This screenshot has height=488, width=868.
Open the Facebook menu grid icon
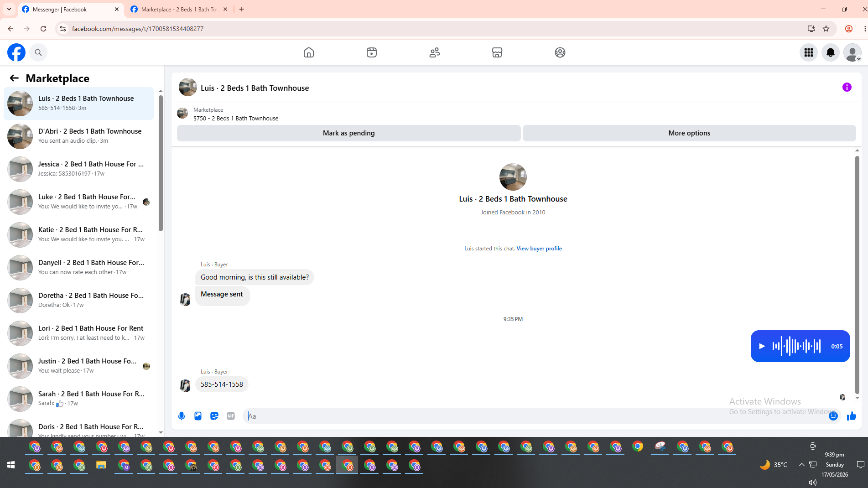click(x=809, y=52)
